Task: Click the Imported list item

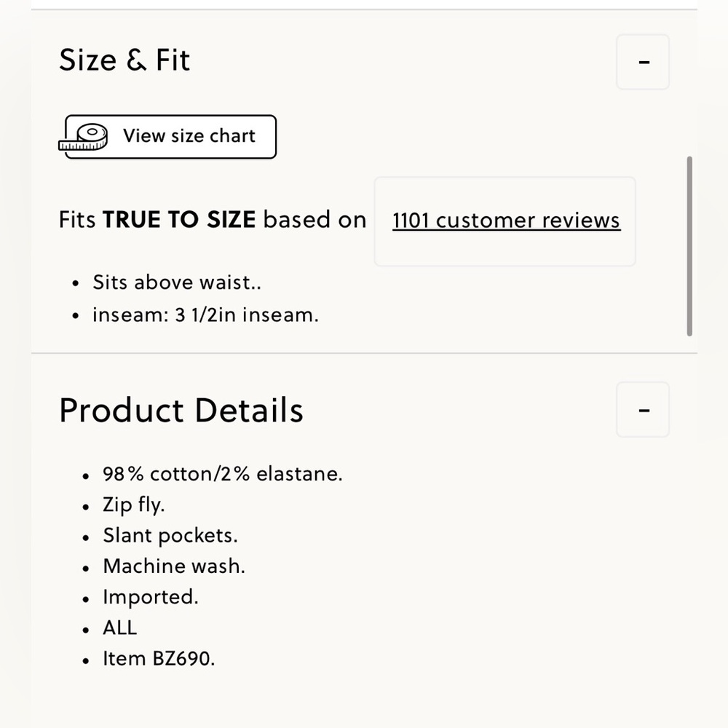Action: point(151,597)
